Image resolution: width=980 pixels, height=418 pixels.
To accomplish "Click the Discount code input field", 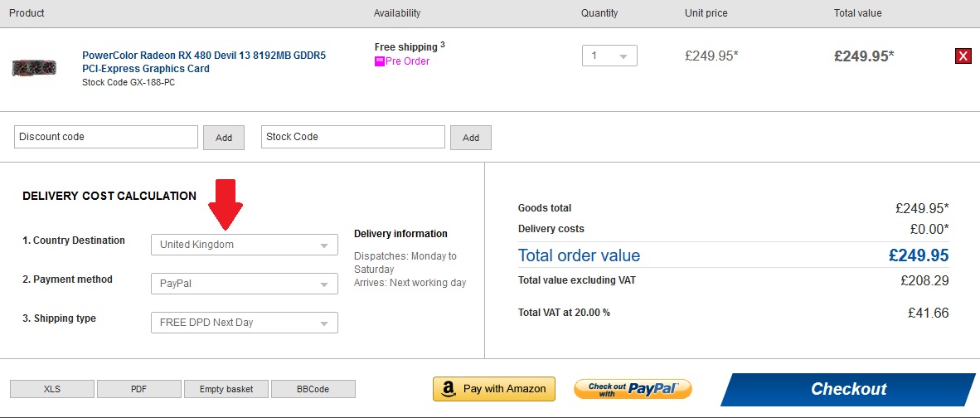I will [106, 137].
